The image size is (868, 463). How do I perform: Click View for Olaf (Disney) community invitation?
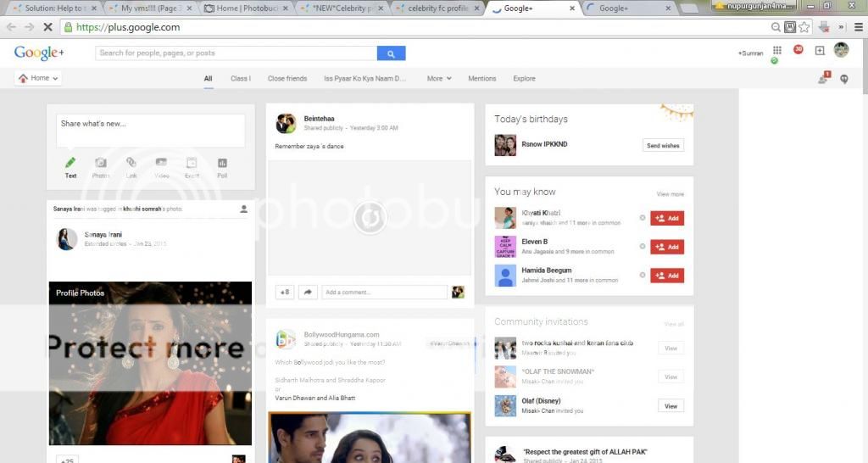[x=670, y=406]
